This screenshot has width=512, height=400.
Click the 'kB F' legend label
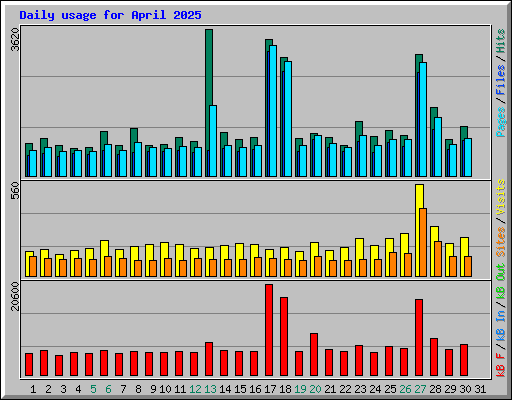tap(501, 365)
